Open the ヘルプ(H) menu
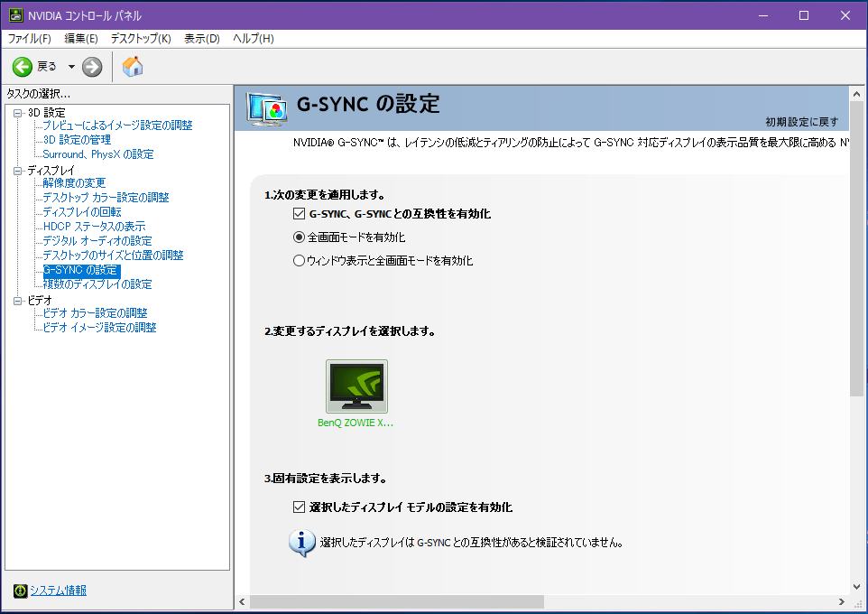Screen dimensions: 868x614 tap(253, 38)
